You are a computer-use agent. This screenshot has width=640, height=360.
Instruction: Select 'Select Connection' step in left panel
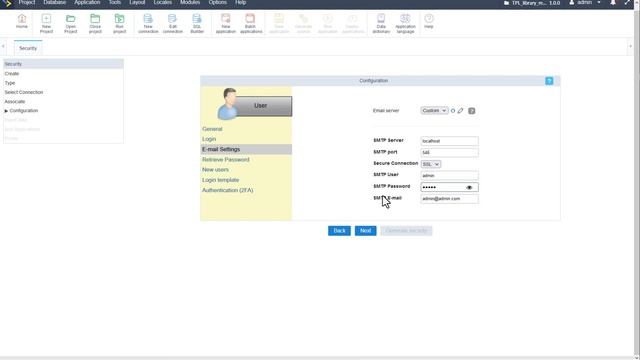tap(24, 92)
